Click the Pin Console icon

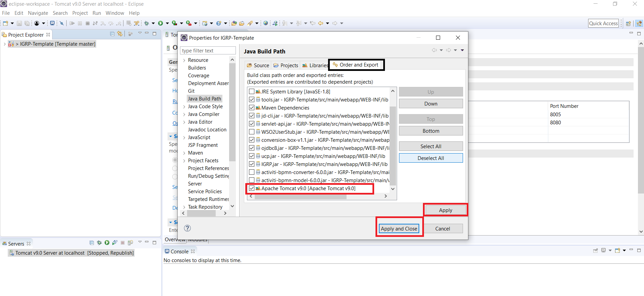pos(596,250)
